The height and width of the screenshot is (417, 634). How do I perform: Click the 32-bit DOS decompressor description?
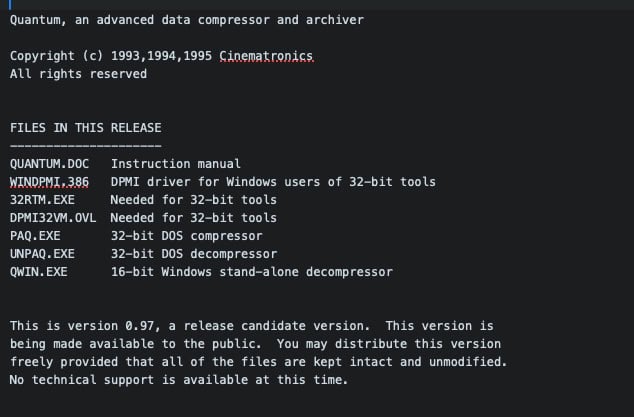194,254
